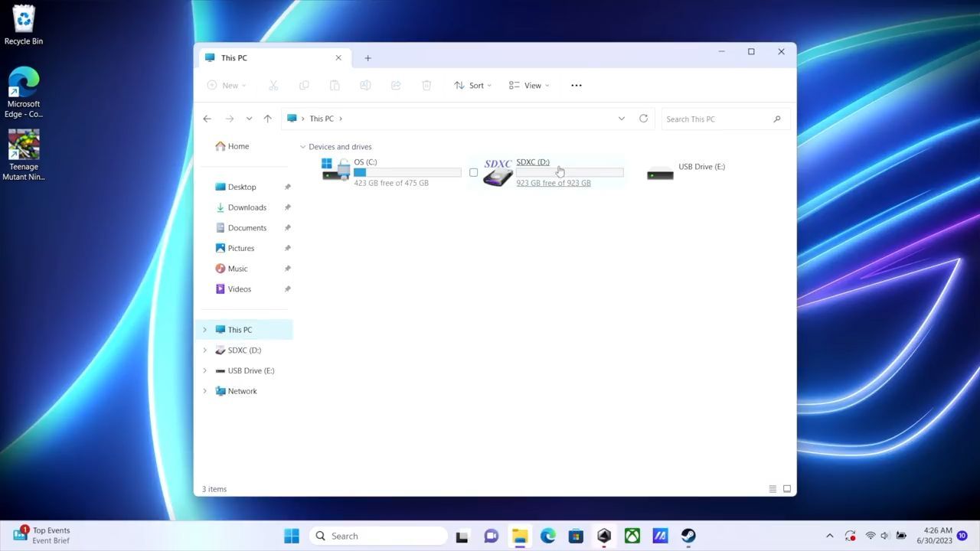Click the Paste clipboard icon in toolbar
The width and height of the screenshot is (980, 551).
coord(335,85)
